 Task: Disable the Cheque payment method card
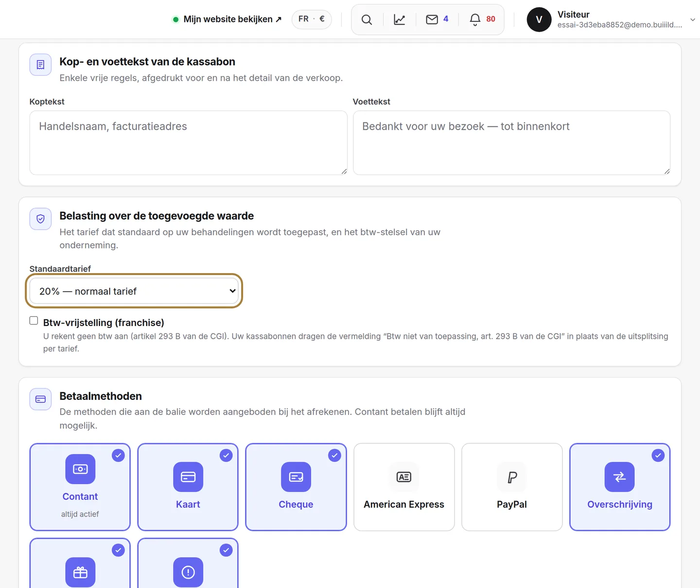[x=296, y=487]
